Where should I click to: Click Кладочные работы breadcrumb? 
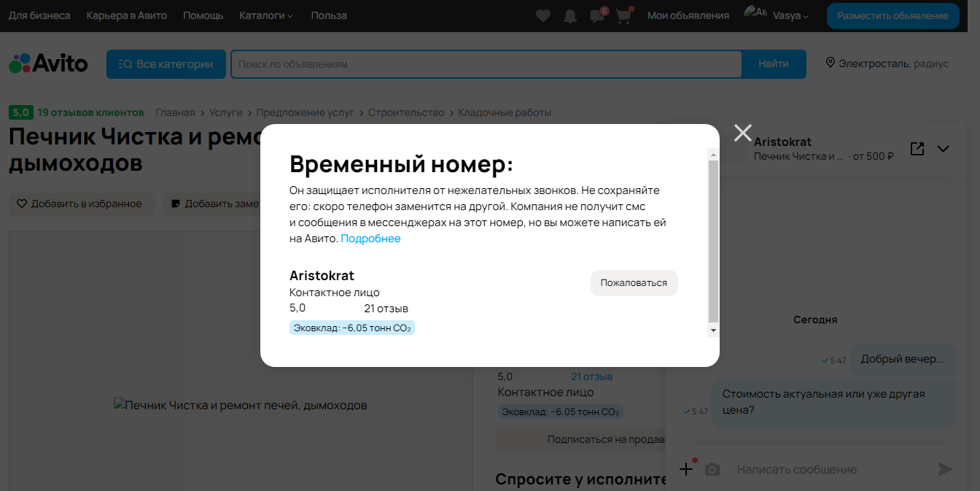505,112
